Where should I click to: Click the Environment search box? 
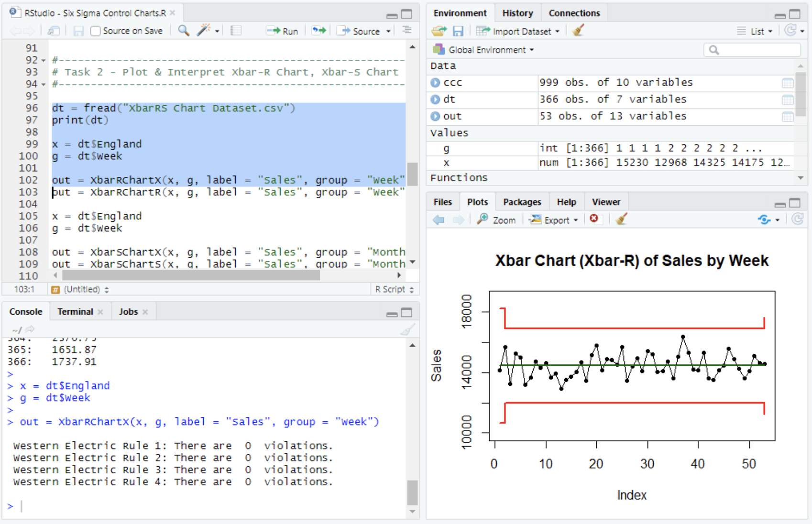(751, 49)
